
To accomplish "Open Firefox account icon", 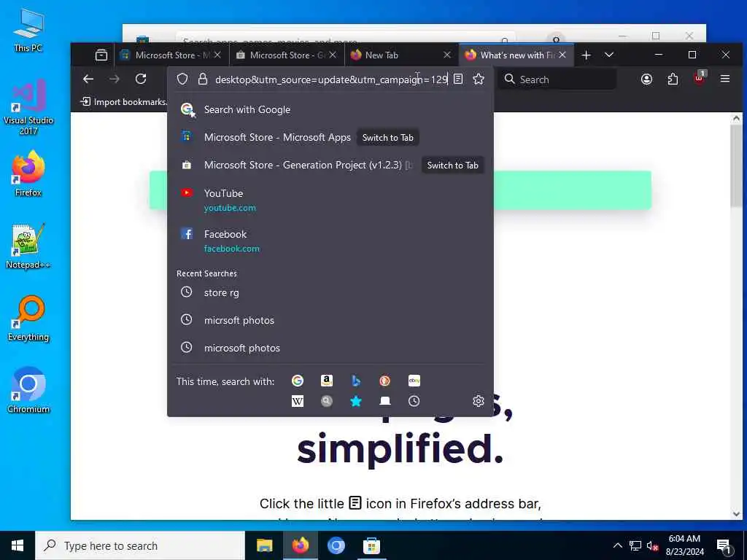I will [x=646, y=79].
